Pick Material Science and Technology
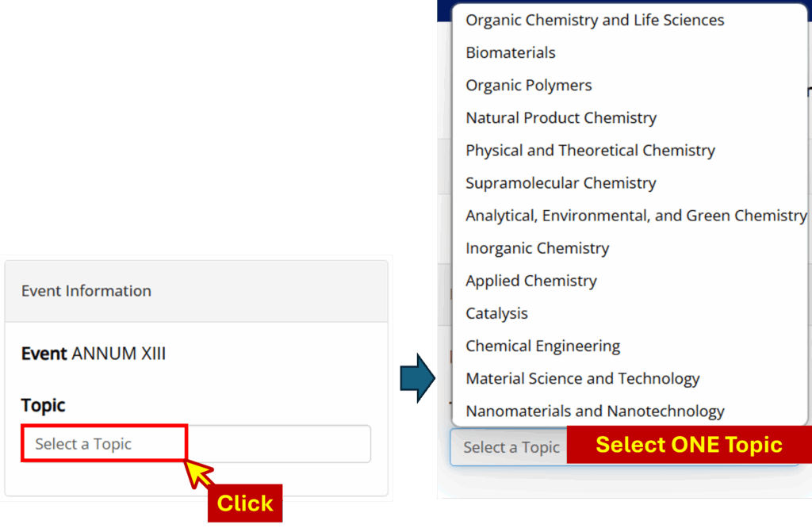Screen dimensions: 812x532 [583, 378]
